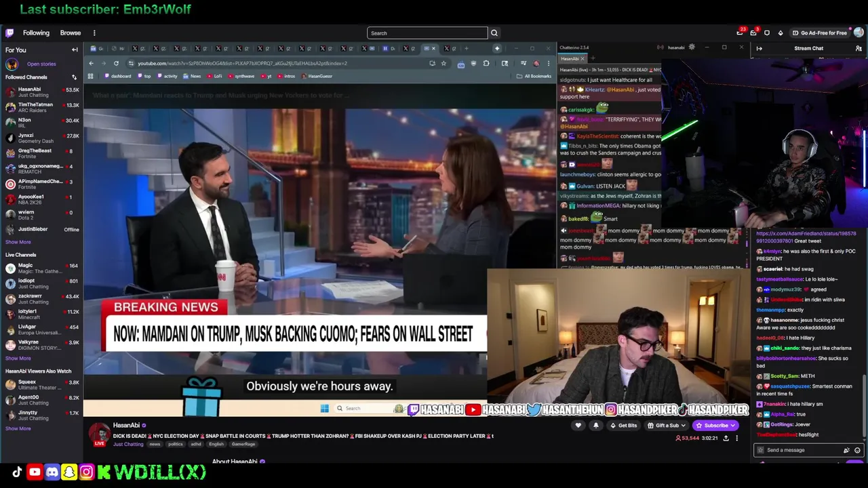Open the LoFi bookmark
The width and height of the screenshot is (868, 488).
[215, 76]
